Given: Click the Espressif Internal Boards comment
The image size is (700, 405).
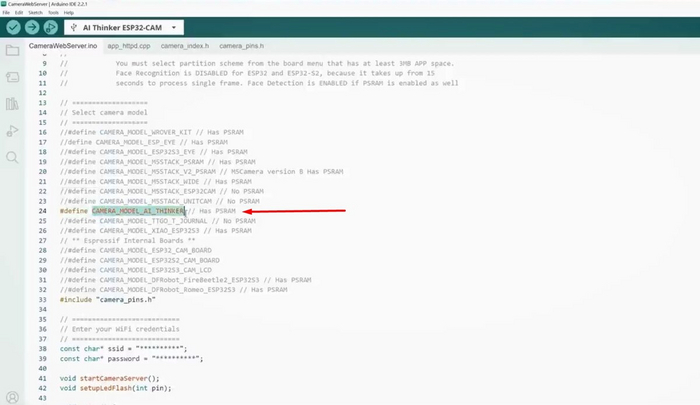Looking at the screenshot, I should tap(128, 240).
